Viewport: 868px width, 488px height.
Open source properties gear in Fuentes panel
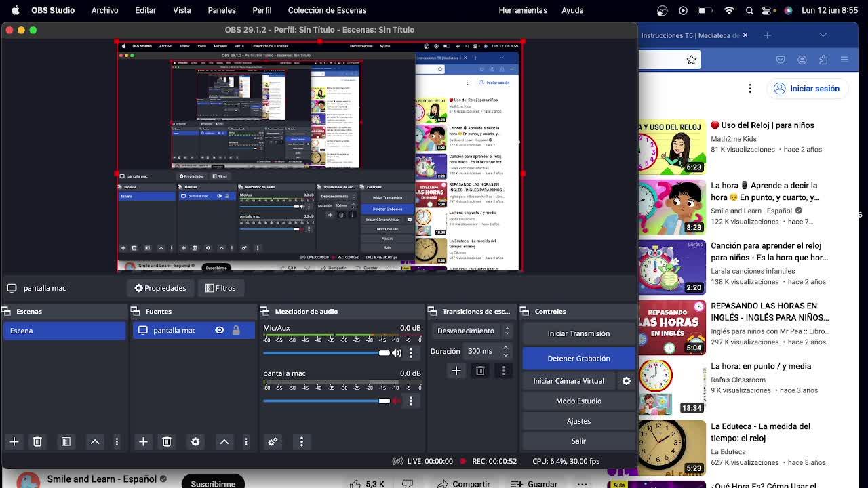[195, 441]
